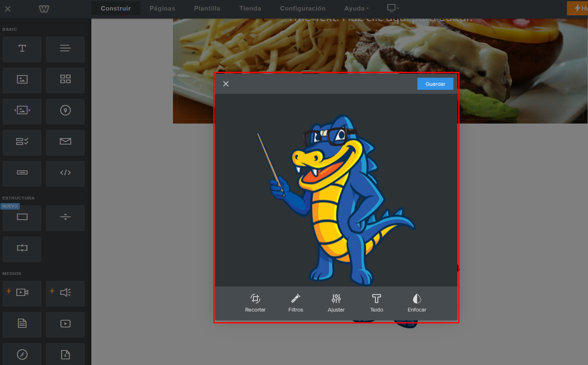Open the device preview dropdown
The height and width of the screenshot is (365, 588).
[393, 8]
